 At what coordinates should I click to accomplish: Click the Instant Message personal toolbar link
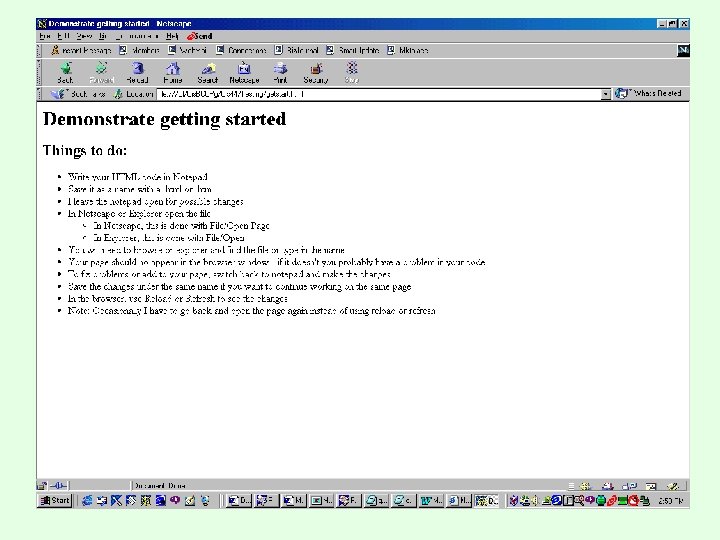tap(81, 51)
